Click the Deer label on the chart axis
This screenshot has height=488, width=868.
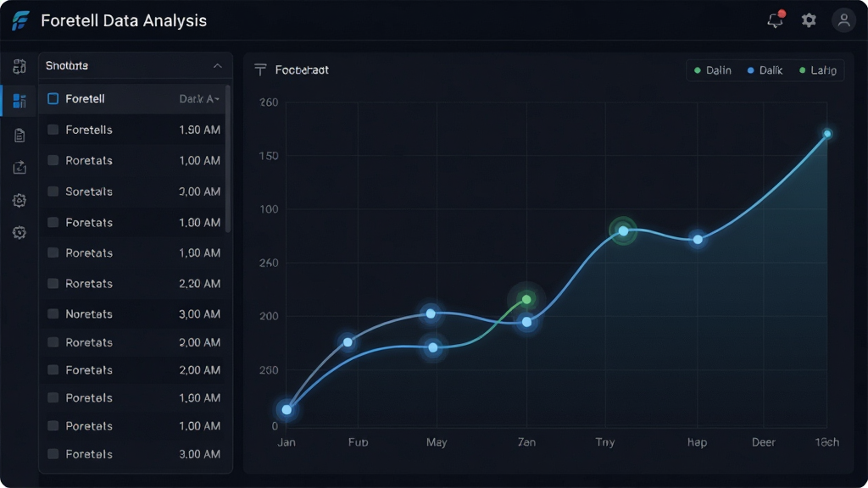click(x=764, y=442)
